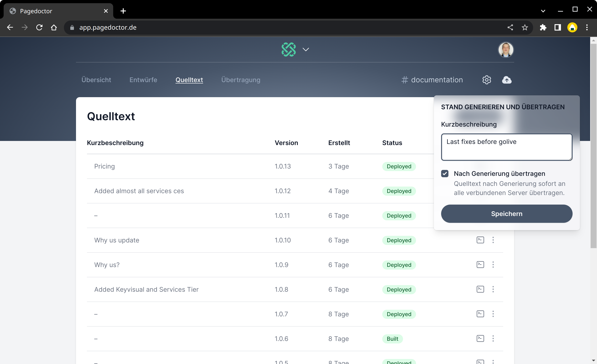Click the Speichern button
Screen dimensions: 597x364
[507, 214]
